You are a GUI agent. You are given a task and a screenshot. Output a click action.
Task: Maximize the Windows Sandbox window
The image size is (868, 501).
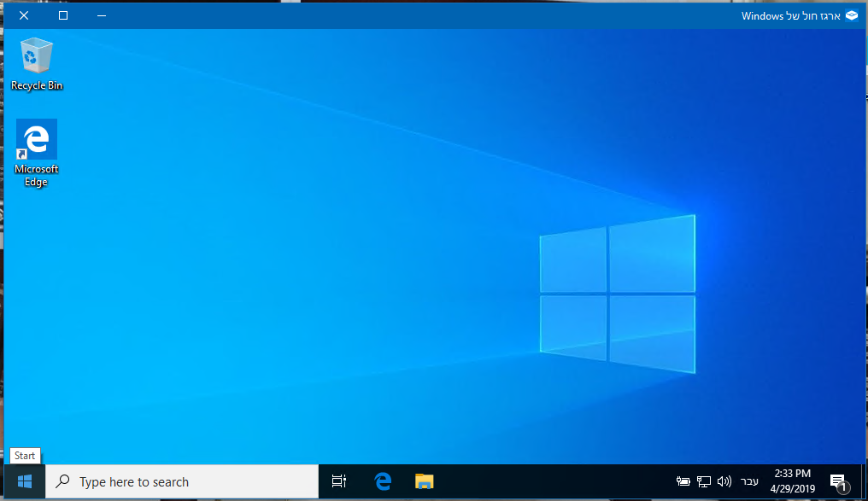[x=63, y=15]
